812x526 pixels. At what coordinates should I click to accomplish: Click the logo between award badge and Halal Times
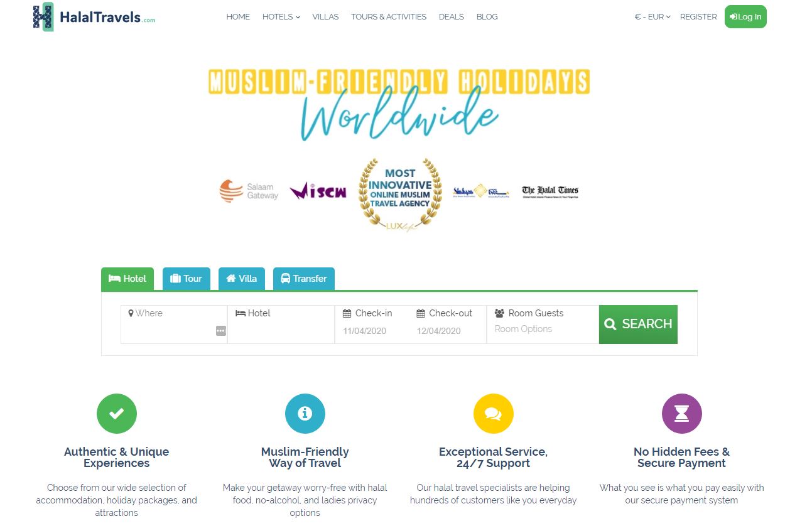(481, 191)
